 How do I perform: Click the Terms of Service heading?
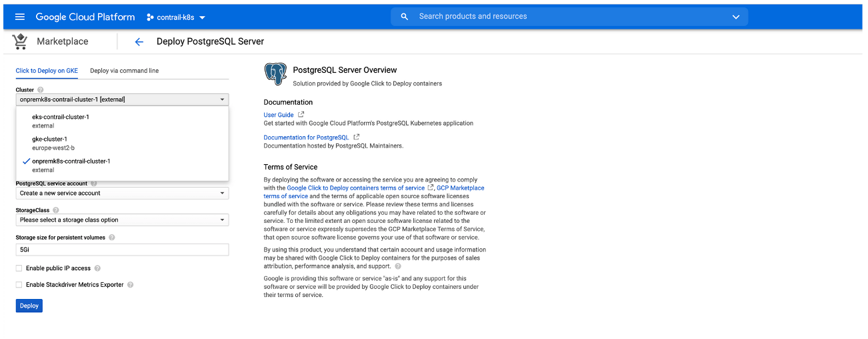point(291,167)
